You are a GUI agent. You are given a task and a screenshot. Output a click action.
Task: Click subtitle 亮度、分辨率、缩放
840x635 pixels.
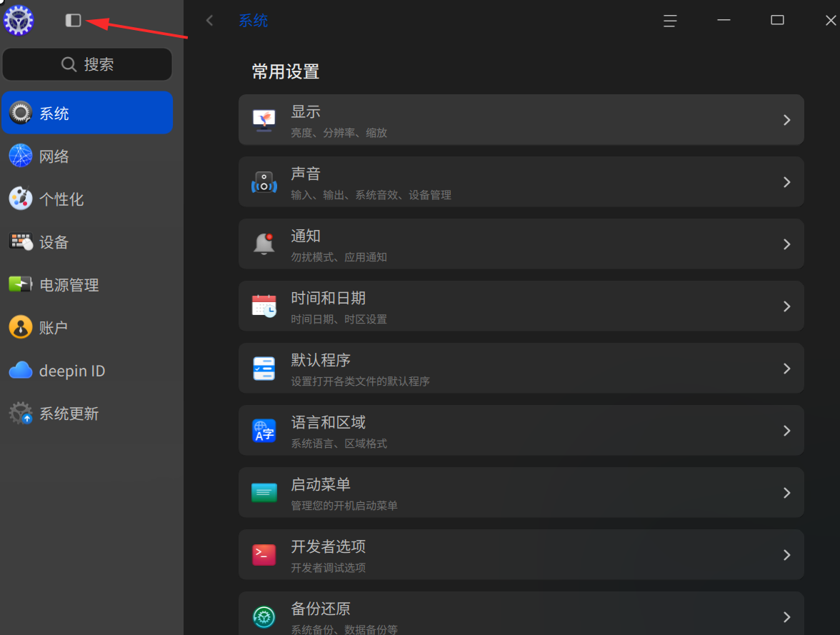pyautogui.click(x=339, y=133)
